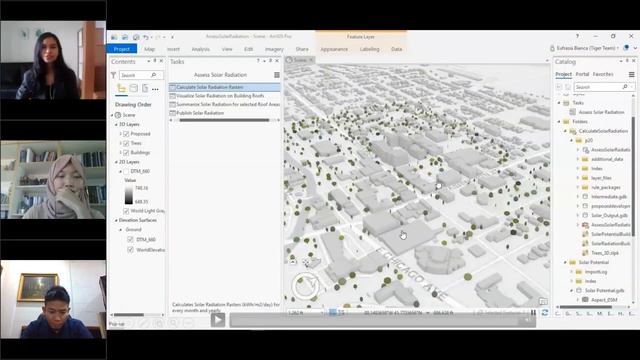The width and height of the screenshot is (640, 360).
Task: Select List By Drawing Order icon
Action: 121,88
